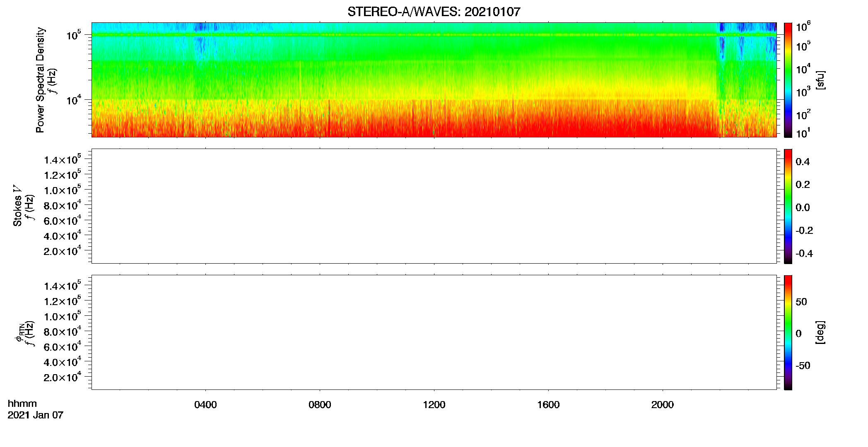Screen dimensions: 868x447
Task: Click the "1200" time tick label
Action: (434, 405)
